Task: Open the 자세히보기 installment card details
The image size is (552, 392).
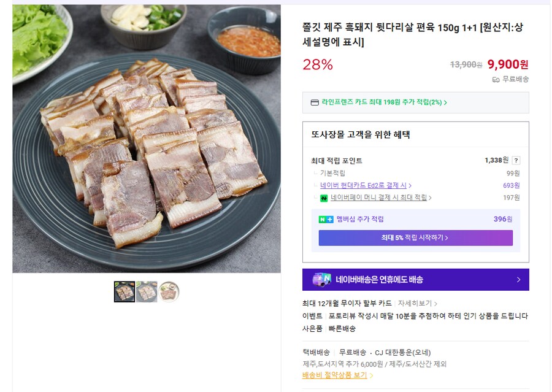Action: coord(415,302)
